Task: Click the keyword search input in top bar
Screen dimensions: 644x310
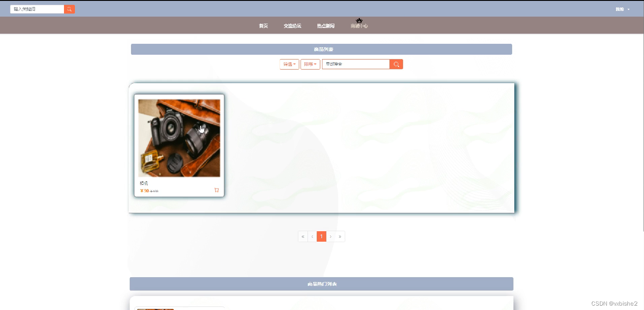Action: [37, 9]
